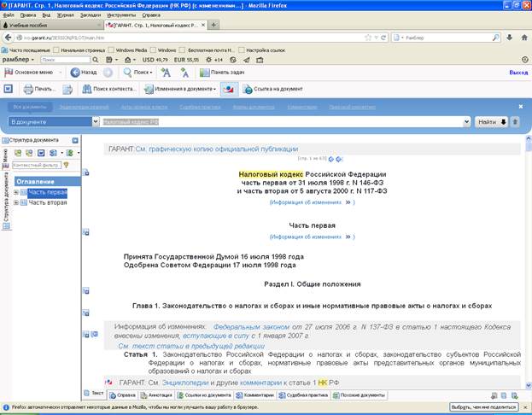
Task: Click the filter bulb icon beside Контекстный фильтр
Action: pyautogui.click(x=66, y=165)
